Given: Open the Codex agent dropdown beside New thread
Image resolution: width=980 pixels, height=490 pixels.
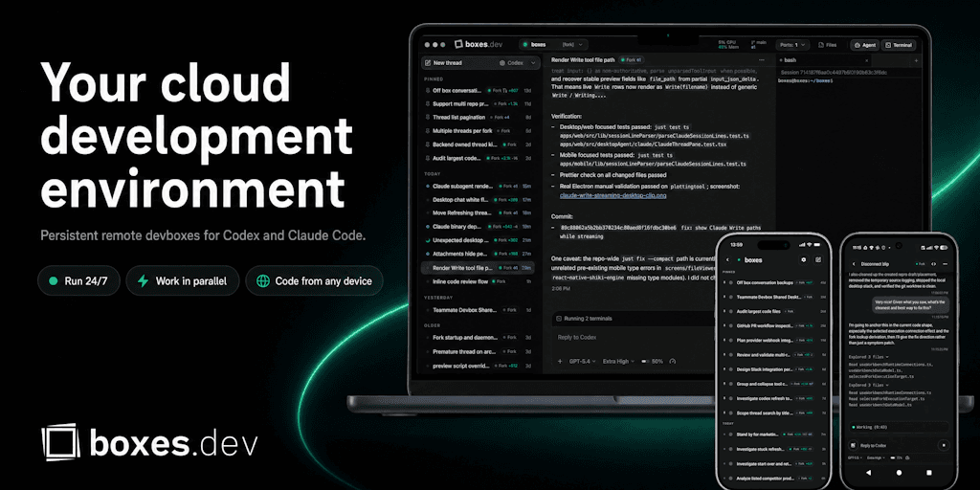Looking at the screenshot, I should click(518, 62).
